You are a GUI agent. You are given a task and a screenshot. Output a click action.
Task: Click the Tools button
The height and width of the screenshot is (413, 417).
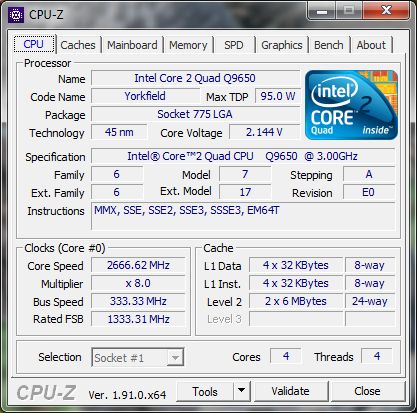tap(205, 391)
